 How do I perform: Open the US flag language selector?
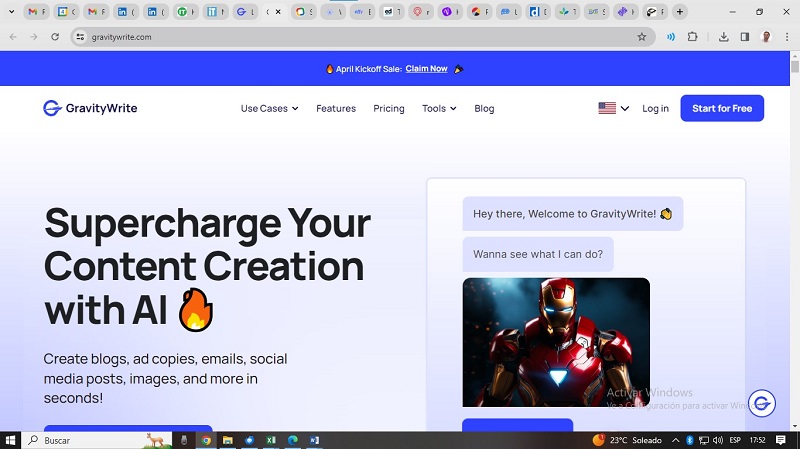[613, 108]
